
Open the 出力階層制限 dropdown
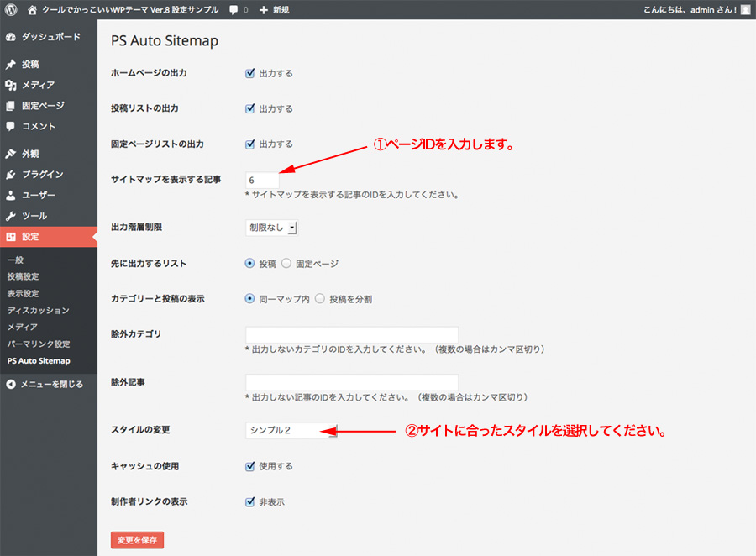[x=271, y=228]
